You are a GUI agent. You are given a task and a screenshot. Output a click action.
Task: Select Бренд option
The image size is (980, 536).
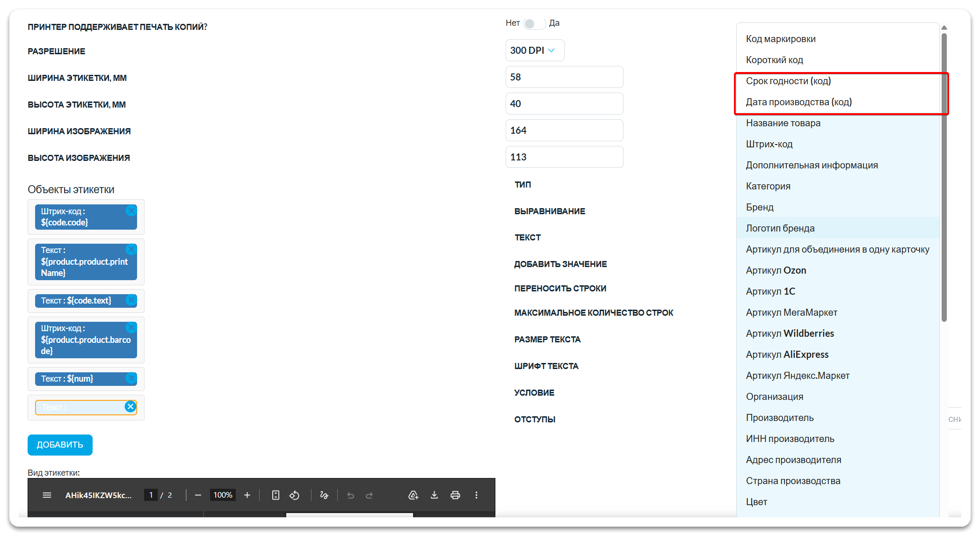point(838,207)
